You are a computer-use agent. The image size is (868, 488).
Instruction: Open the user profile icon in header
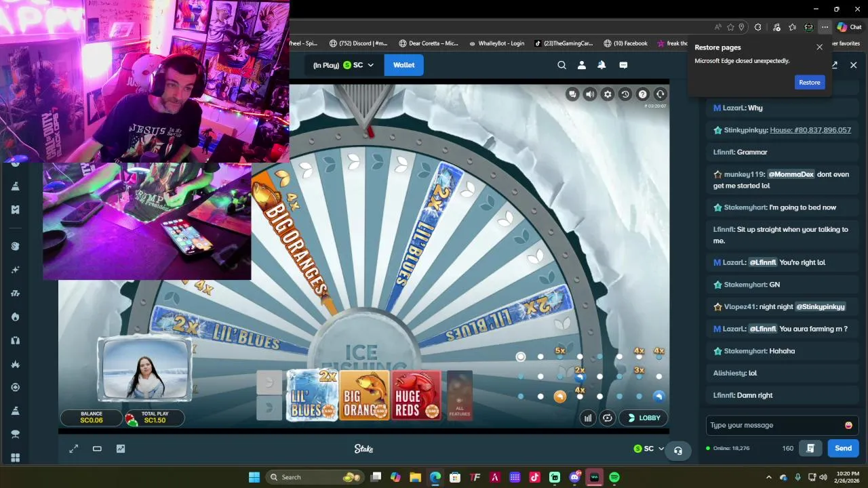tap(581, 65)
